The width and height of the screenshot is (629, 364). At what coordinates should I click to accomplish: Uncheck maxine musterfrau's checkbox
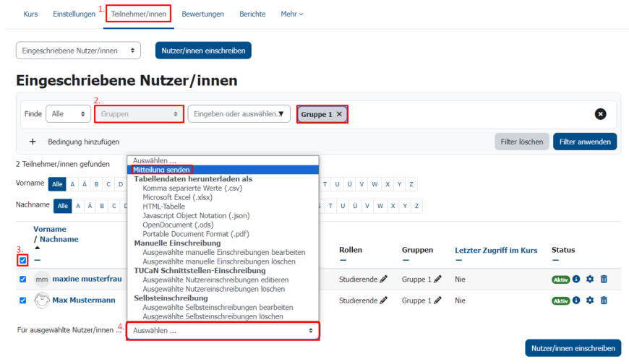pyautogui.click(x=23, y=279)
